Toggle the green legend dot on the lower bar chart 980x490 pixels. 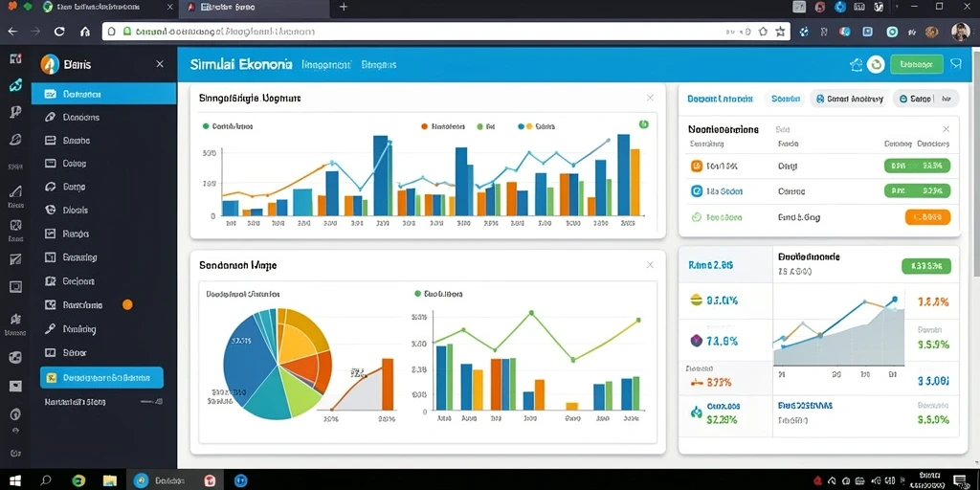[x=417, y=293]
